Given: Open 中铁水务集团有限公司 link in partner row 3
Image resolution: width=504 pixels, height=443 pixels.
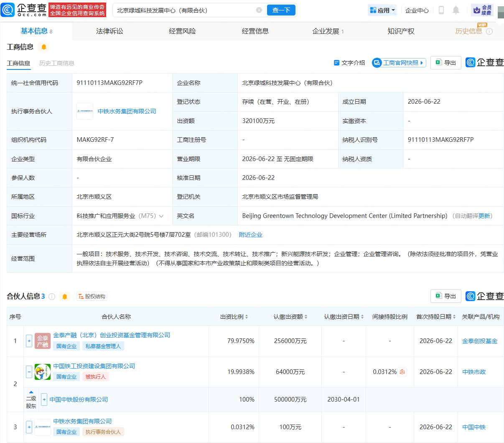Looking at the screenshot, I should click(82, 421).
